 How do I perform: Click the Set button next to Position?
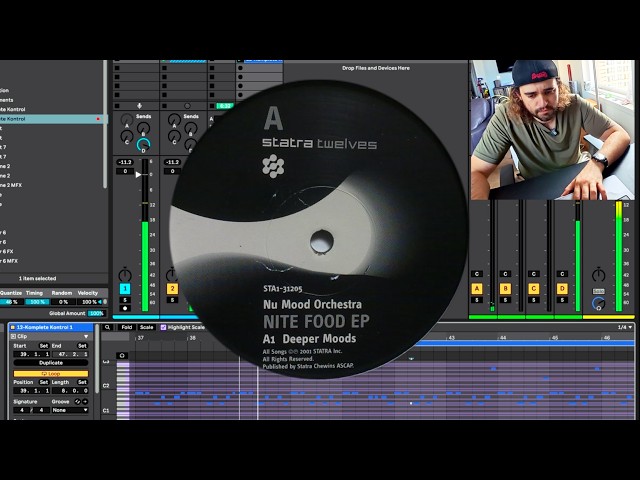click(44, 382)
